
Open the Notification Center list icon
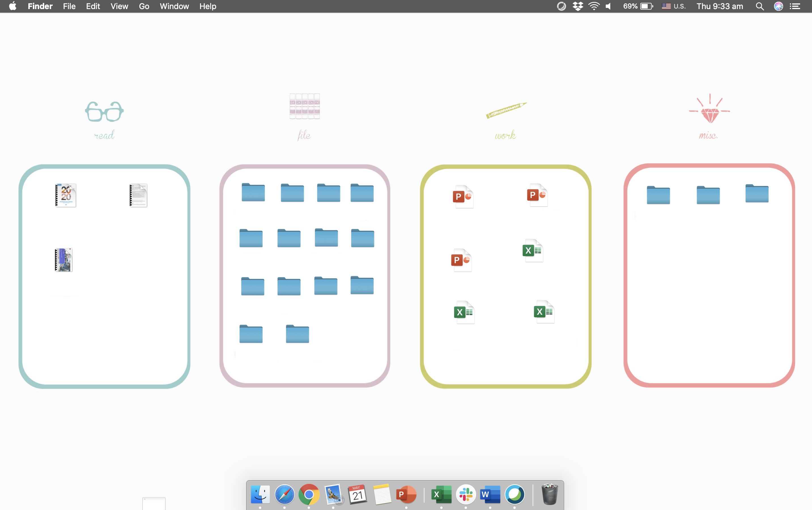pos(795,7)
